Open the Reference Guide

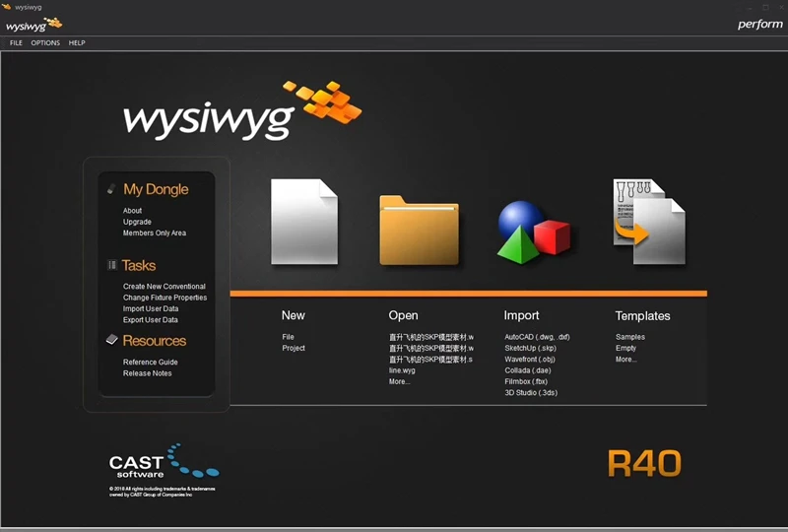point(151,362)
